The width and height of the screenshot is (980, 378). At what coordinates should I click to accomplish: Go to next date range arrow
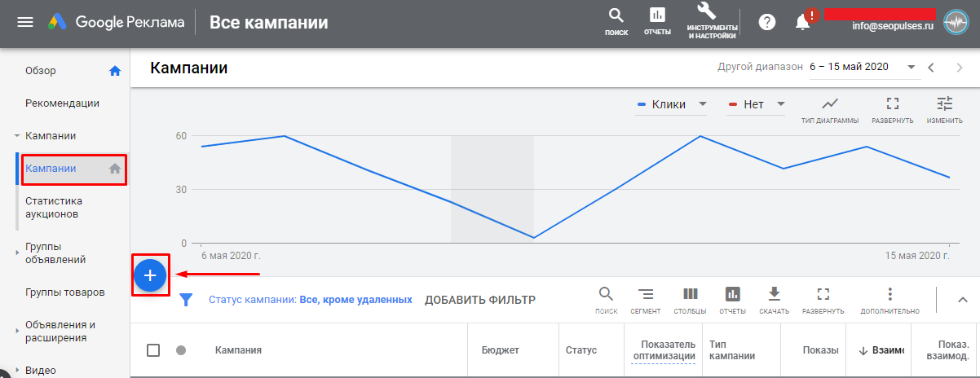(x=959, y=67)
